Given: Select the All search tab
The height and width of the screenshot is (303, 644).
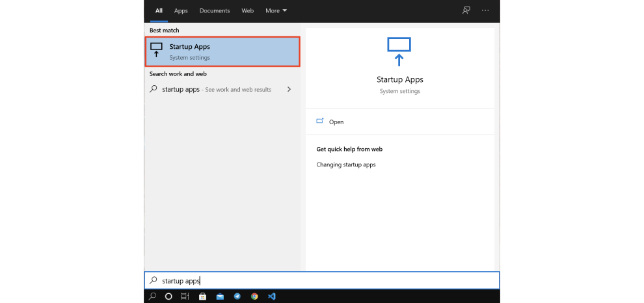Looking at the screenshot, I should coord(159,10).
